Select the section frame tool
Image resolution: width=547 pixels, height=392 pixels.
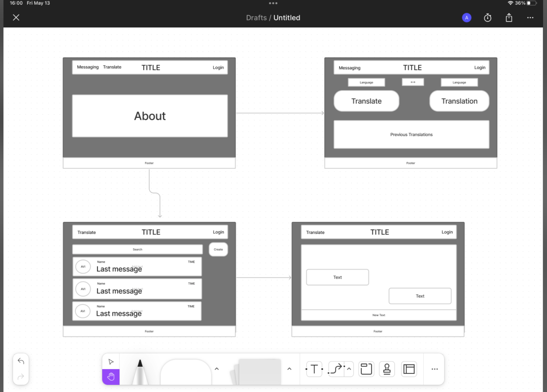(366, 369)
